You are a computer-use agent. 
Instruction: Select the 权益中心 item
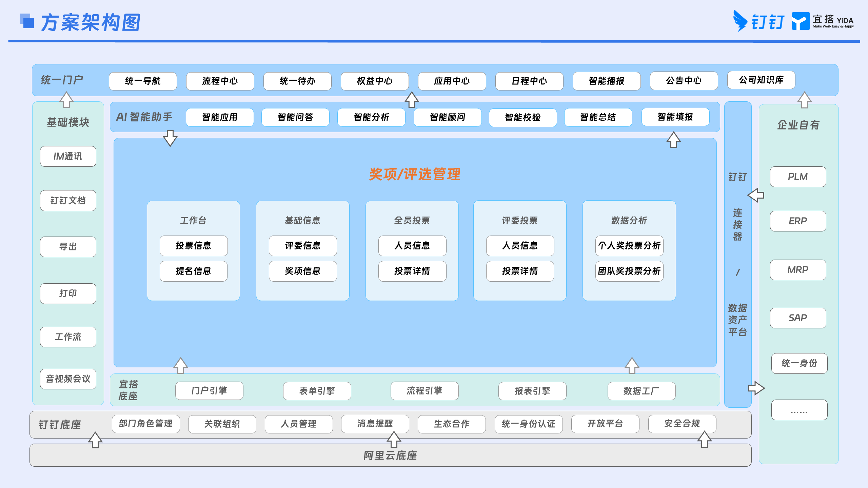click(375, 81)
